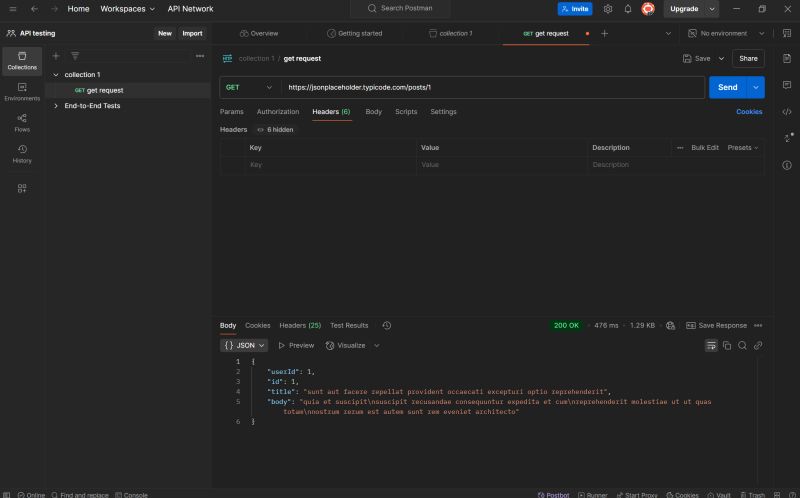Open the documentation icon in right sidebar

(x=787, y=58)
